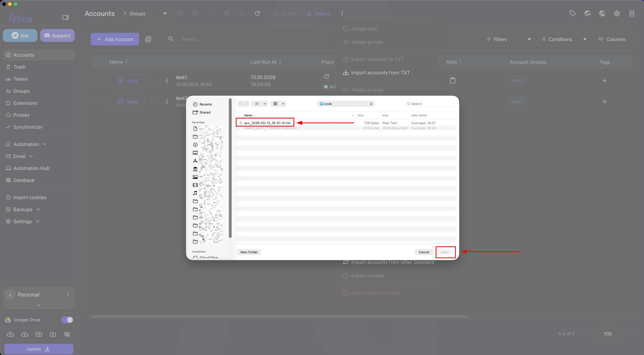Open the Synchronizer page
Screen dimensions: 644x355
tap(39, 127)
